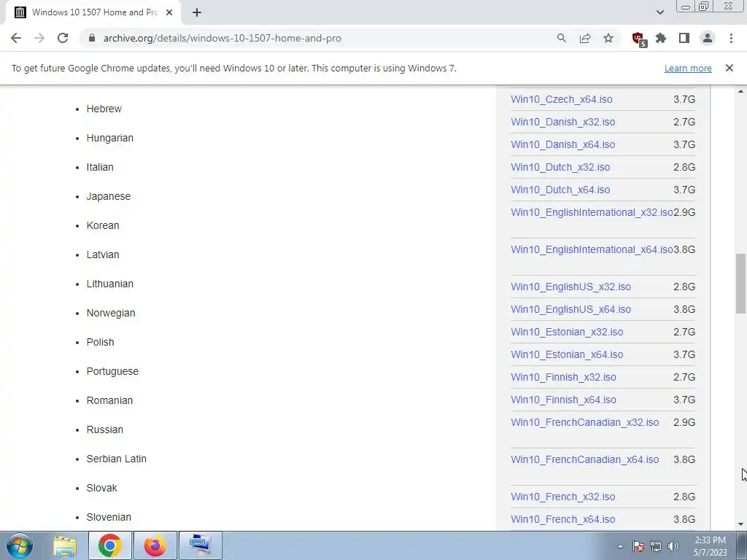The width and height of the screenshot is (747, 560).
Task: View site security lock information
Action: pos(92,38)
